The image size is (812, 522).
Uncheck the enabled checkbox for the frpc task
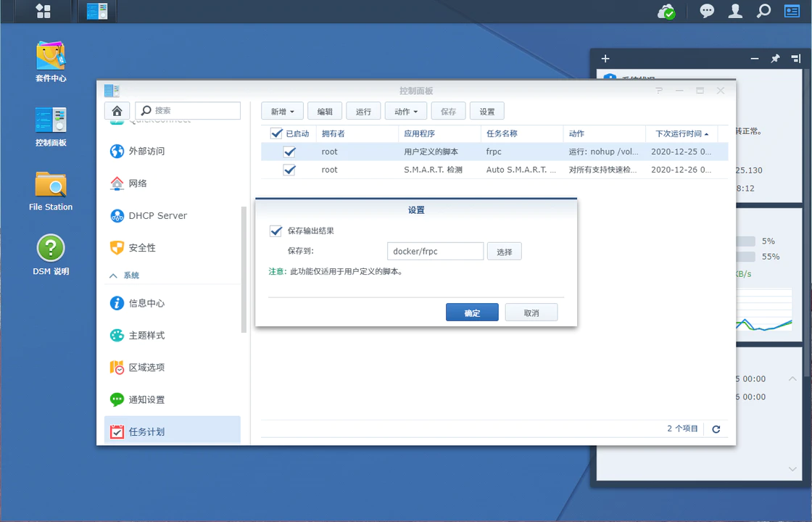pos(290,152)
